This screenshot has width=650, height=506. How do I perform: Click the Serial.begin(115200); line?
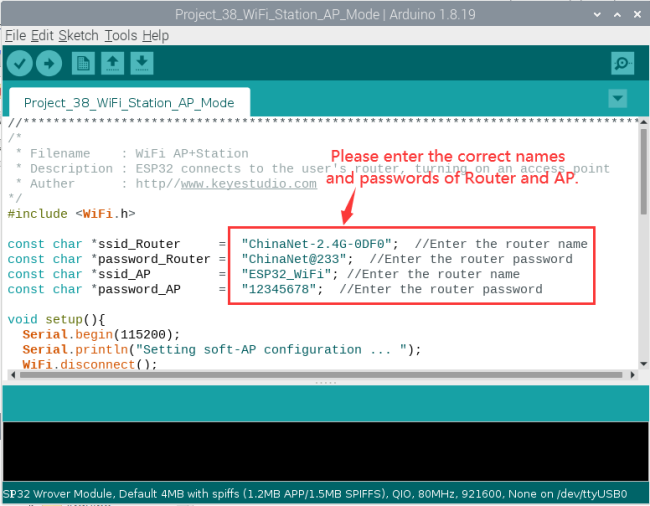102,334
